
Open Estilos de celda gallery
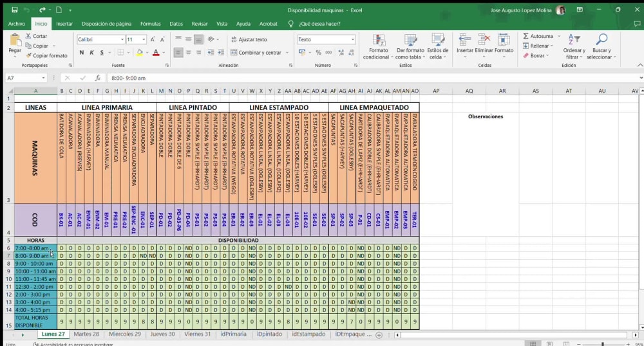pos(438,46)
